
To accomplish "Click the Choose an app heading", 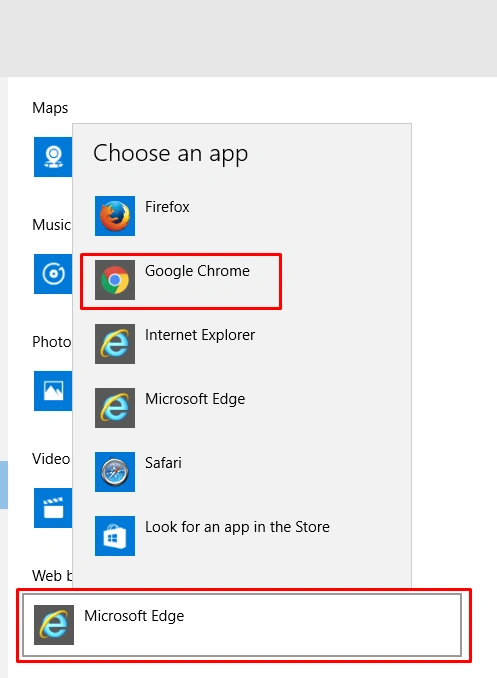I will [x=170, y=154].
